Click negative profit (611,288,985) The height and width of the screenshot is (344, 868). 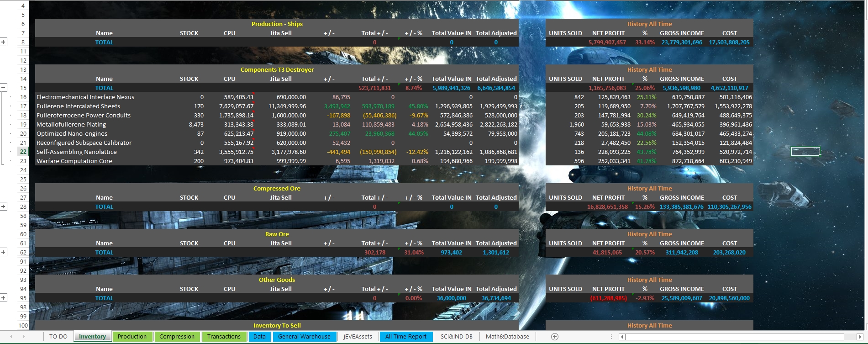pyautogui.click(x=608, y=298)
